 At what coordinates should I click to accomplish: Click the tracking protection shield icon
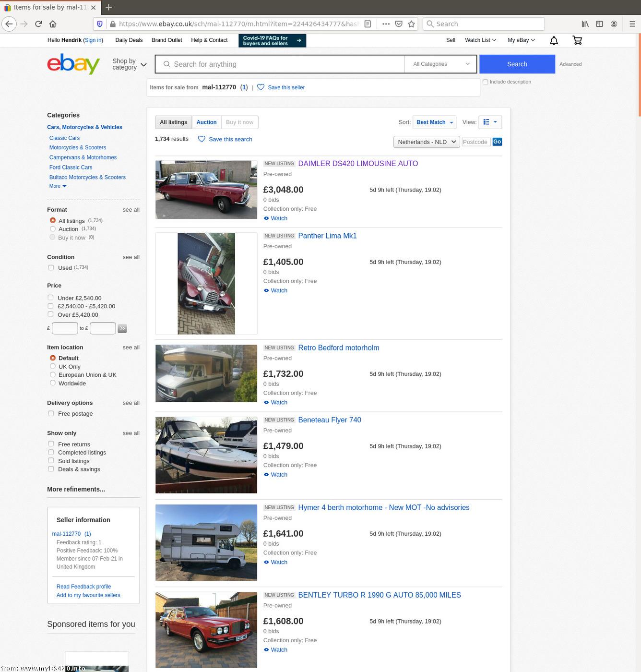pyautogui.click(x=100, y=24)
